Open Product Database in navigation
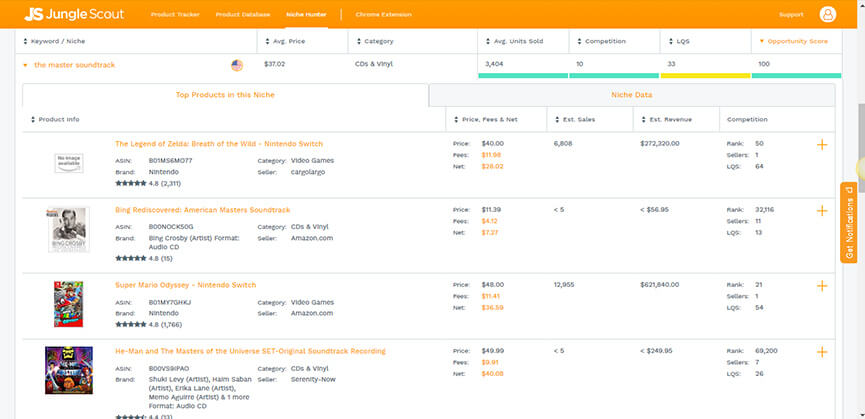Viewport: 865px width, 419px height. click(x=243, y=14)
